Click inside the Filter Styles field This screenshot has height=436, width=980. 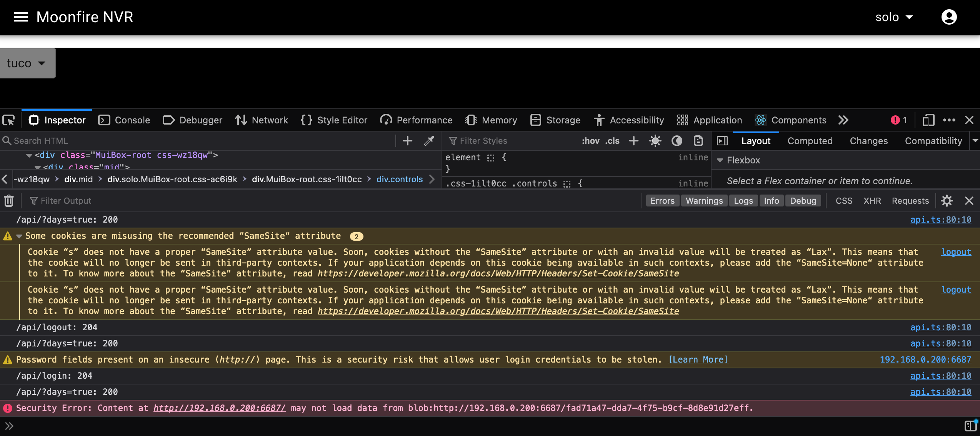pos(500,141)
